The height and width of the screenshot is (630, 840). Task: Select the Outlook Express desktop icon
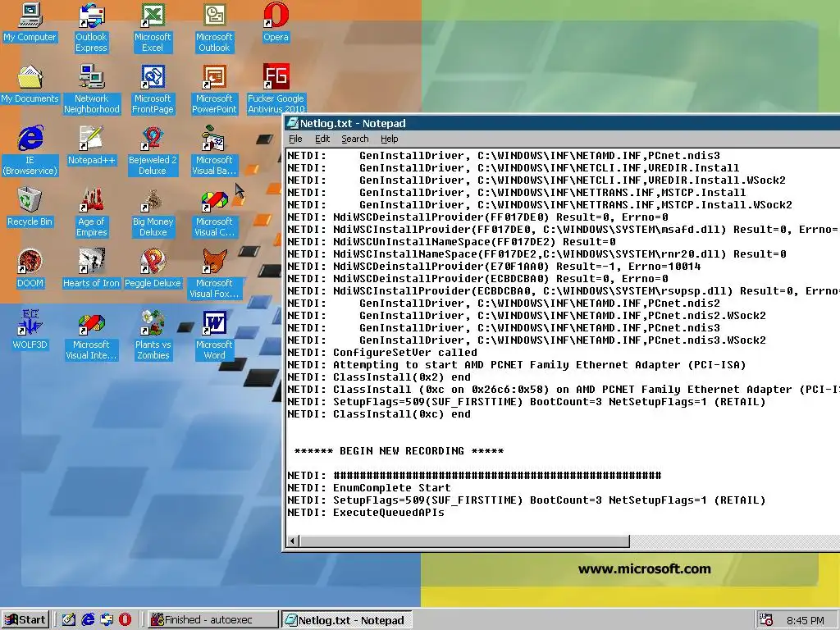pyautogui.click(x=91, y=27)
